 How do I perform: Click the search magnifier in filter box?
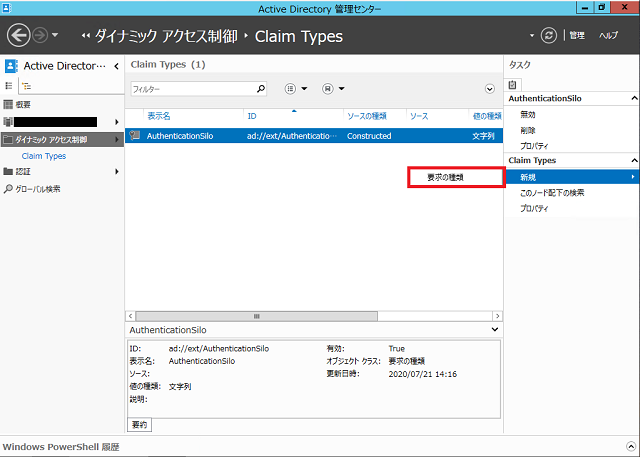[261, 89]
